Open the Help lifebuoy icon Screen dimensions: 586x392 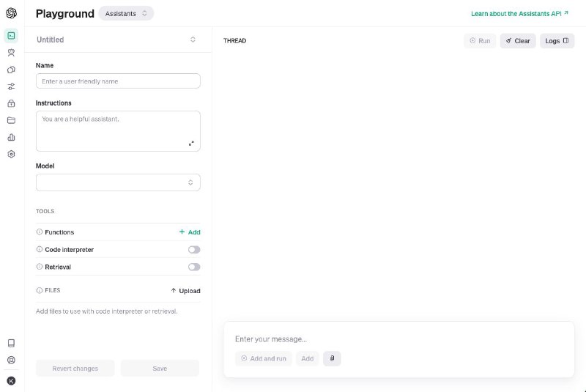click(x=11, y=360)
